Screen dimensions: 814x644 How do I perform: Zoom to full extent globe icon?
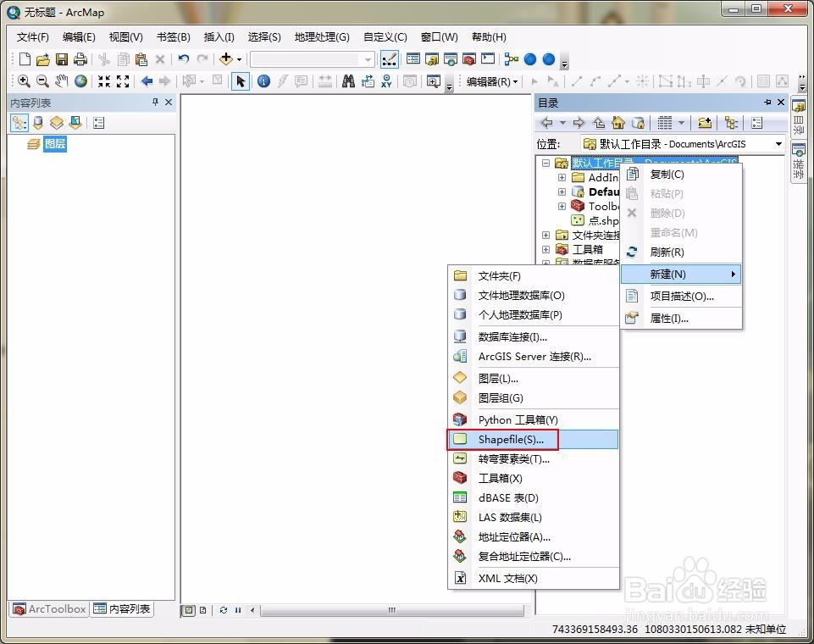[80, 81]
